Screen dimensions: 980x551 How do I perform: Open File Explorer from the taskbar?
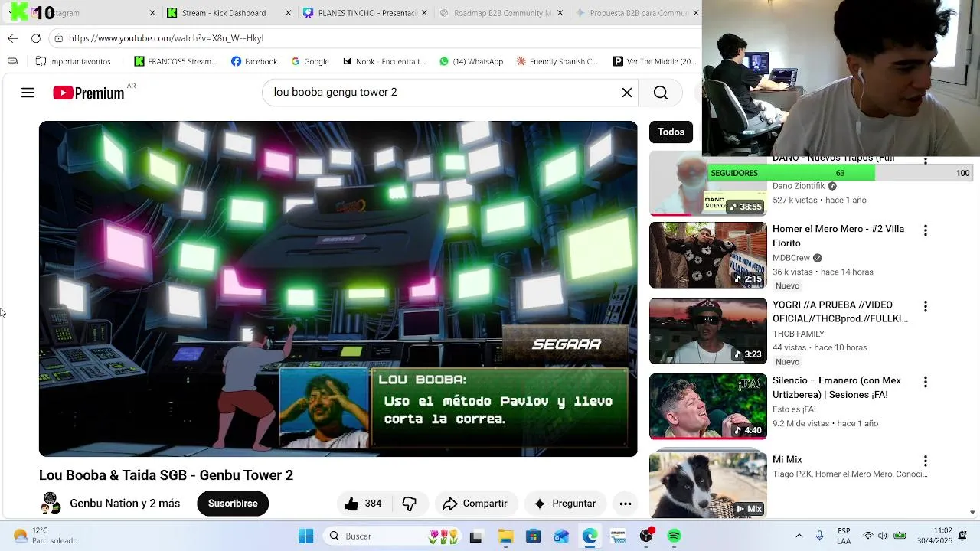(x=505, y=536)
